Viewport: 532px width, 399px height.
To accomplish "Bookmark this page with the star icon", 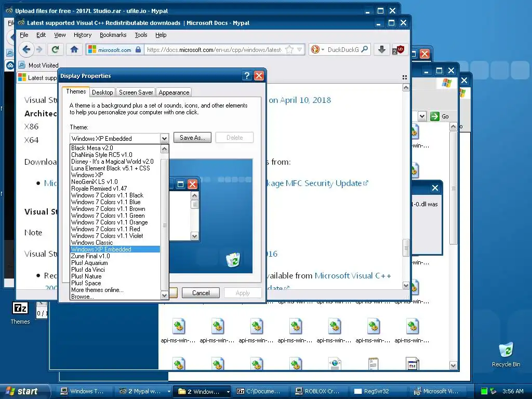I will point(289,49).
